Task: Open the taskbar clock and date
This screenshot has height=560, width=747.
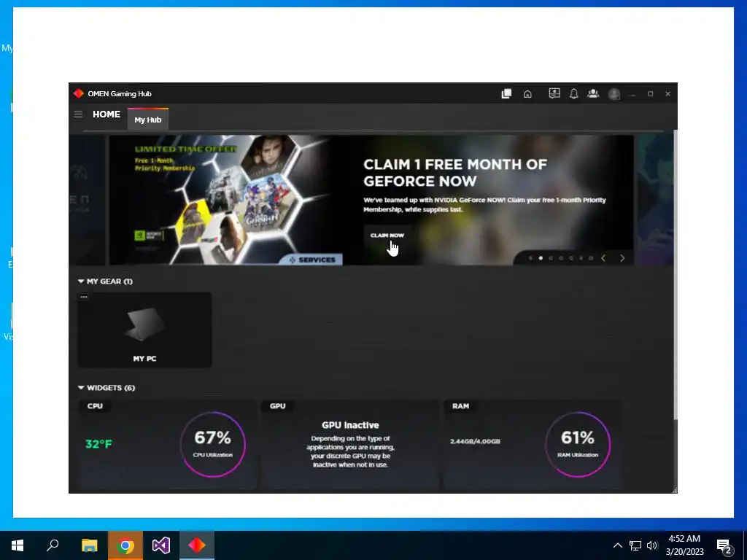Action: (x=684, y=545)
